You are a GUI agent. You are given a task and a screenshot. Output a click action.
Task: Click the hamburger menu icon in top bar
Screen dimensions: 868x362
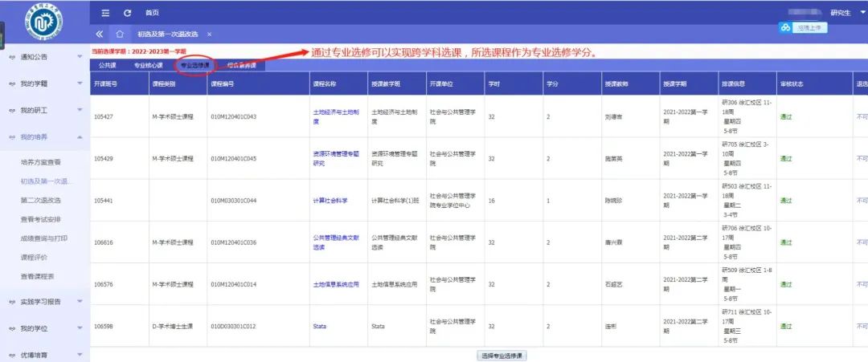point(106,13)
